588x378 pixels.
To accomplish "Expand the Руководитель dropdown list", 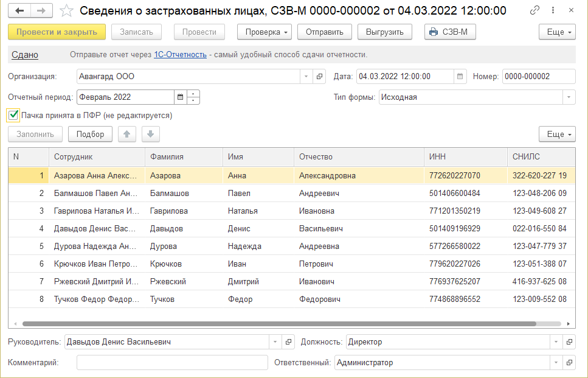I will [275, 342].
